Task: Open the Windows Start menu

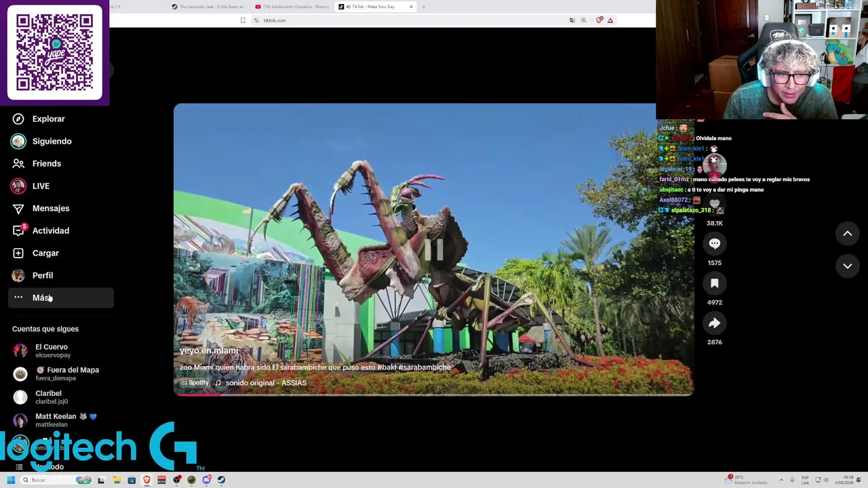Action: point(11,480)
